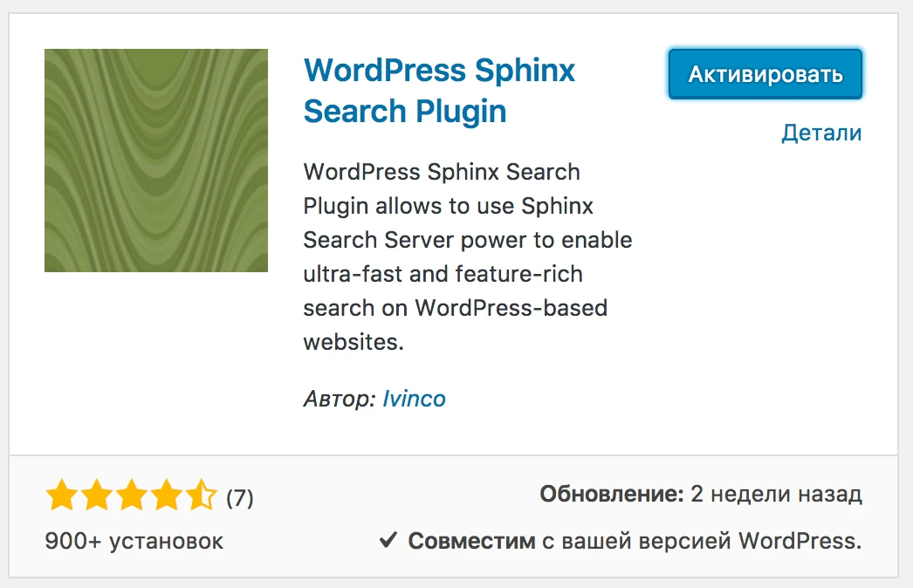Screen dimensions: 913x588
Task: Open the Ivinco author link
Action: pos(414,399)
